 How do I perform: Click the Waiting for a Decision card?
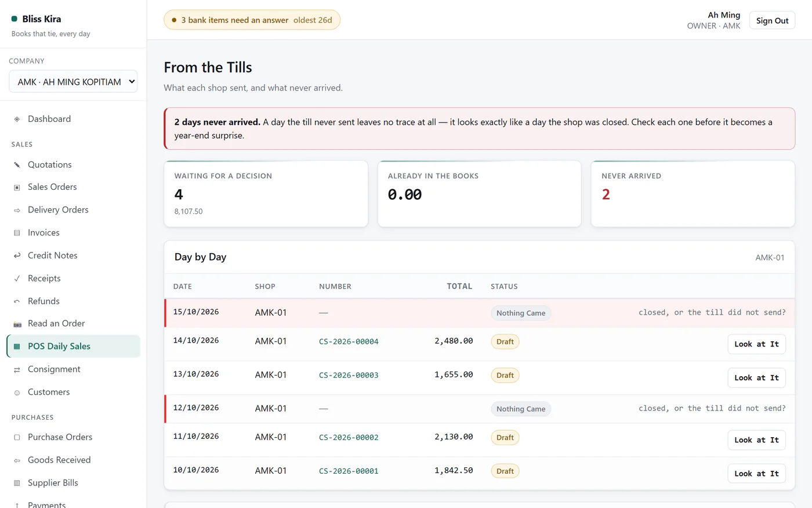click(266, 194)
